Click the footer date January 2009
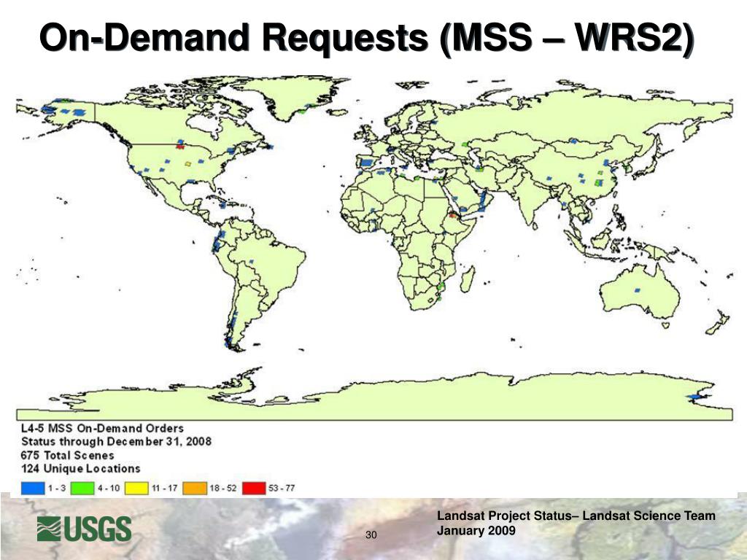 click(476, 531)
